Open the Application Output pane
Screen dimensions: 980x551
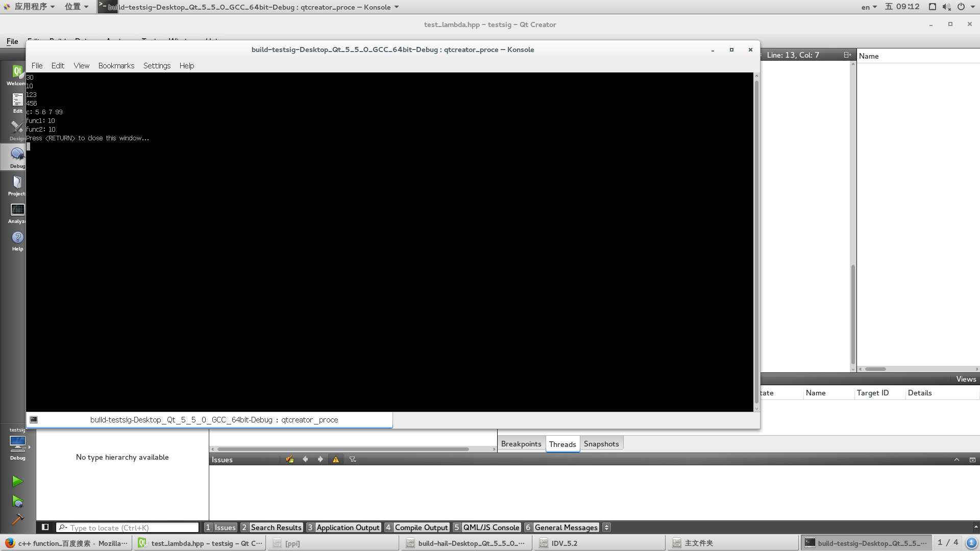[x=344, y=528]
